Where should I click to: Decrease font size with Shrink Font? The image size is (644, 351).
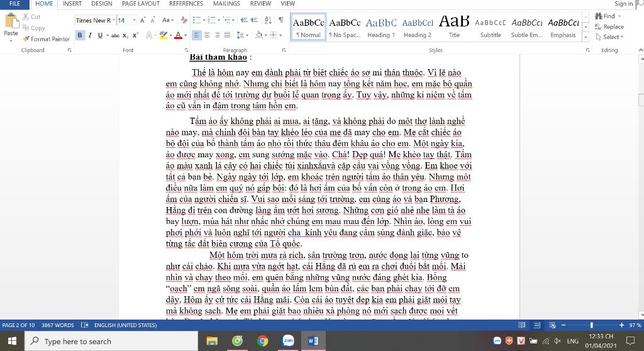point(153,20)
